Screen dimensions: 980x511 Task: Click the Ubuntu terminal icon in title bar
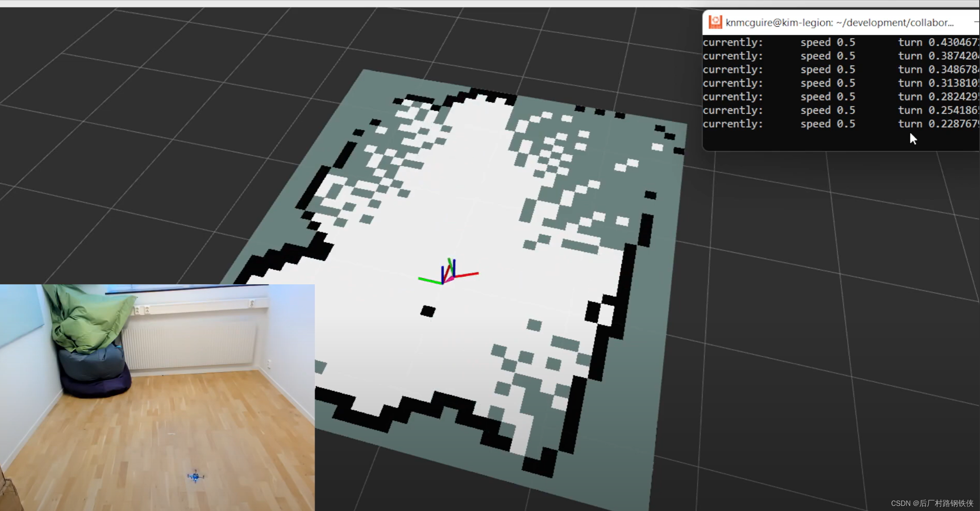click(715, 22)
